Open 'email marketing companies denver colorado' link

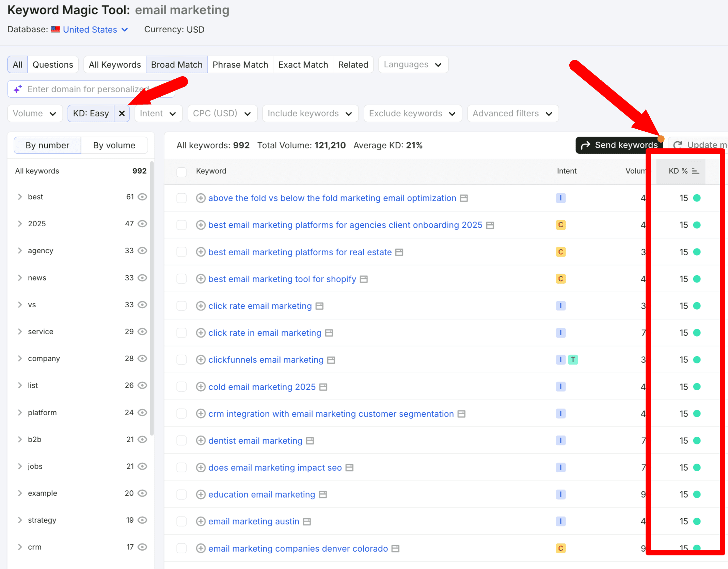tap(298, 548)
